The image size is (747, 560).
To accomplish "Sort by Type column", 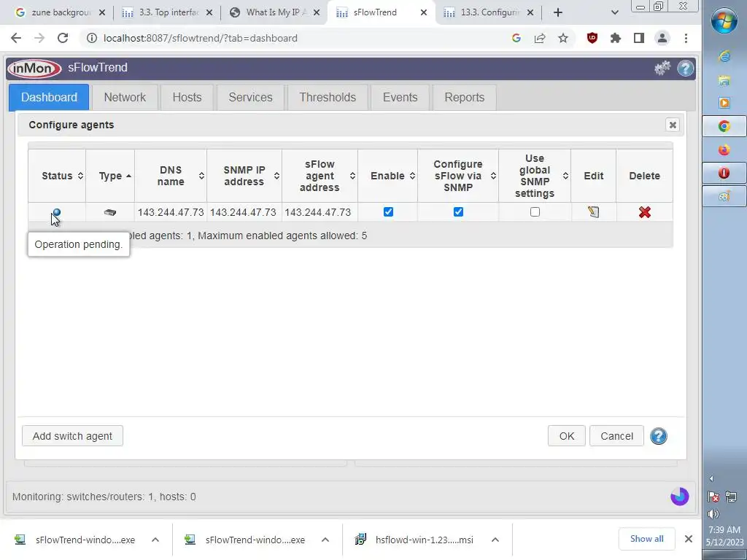I will point(110,176).
